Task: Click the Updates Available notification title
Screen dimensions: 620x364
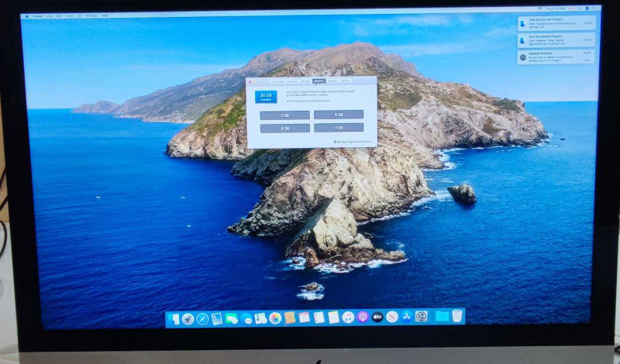Action: (540, 53)
